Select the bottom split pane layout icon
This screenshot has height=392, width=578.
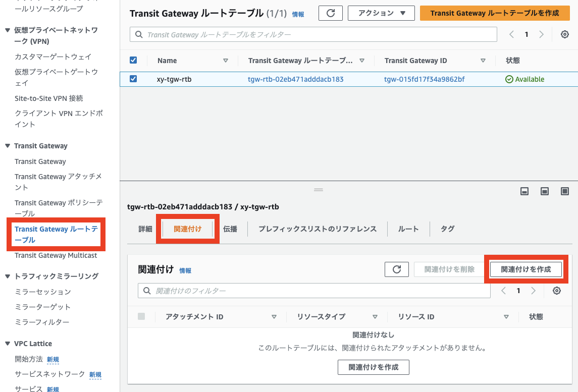(524, 191)
